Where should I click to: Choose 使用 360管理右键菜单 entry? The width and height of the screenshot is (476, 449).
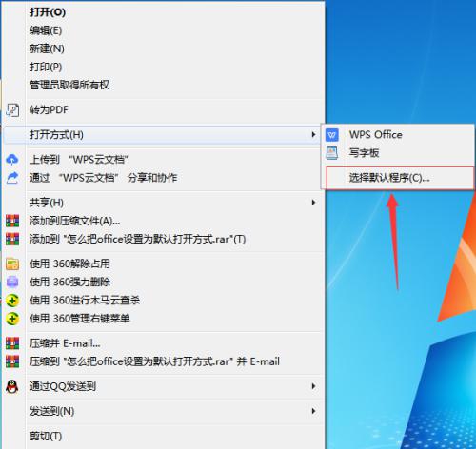(163, 319)
